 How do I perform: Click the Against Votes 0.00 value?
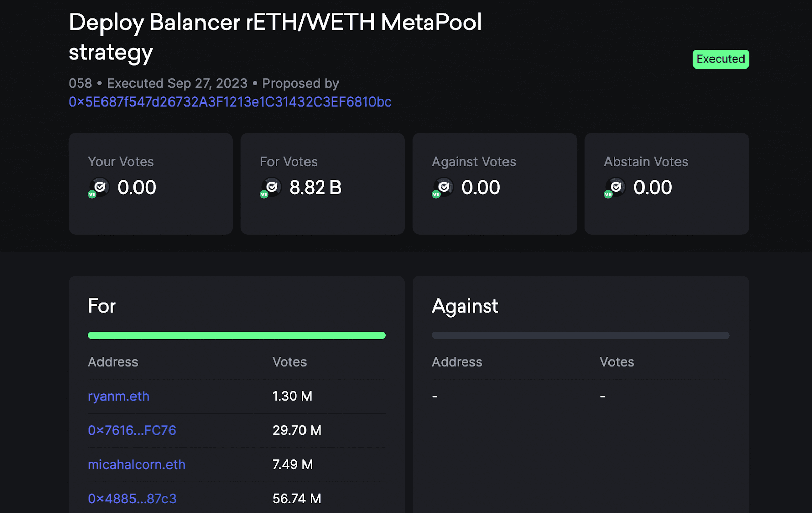pos(481,188)
